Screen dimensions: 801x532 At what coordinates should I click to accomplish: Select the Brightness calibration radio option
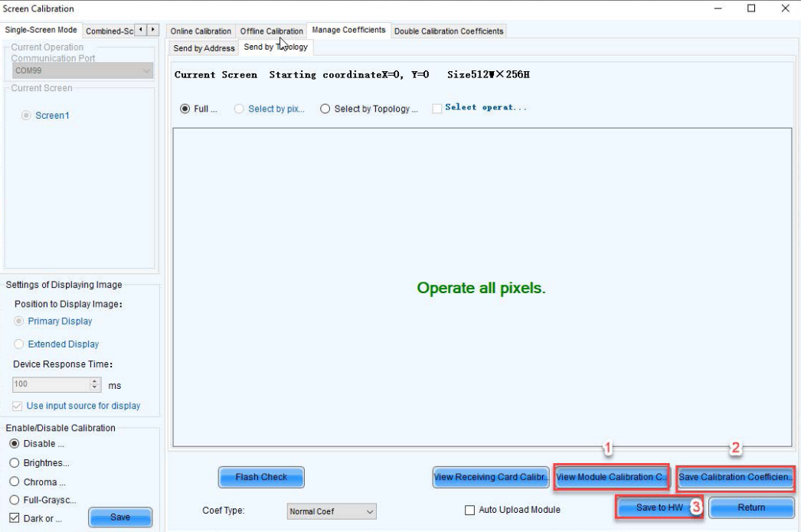tap(15, 463)
